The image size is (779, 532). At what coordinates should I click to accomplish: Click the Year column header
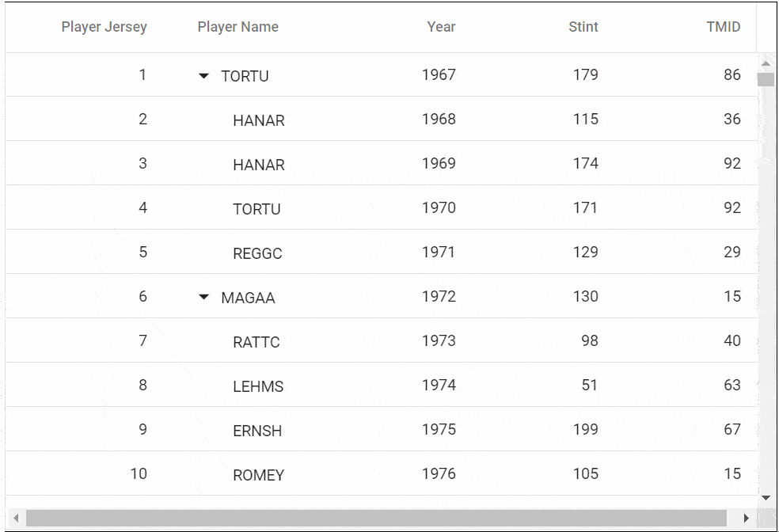(441, 27)
